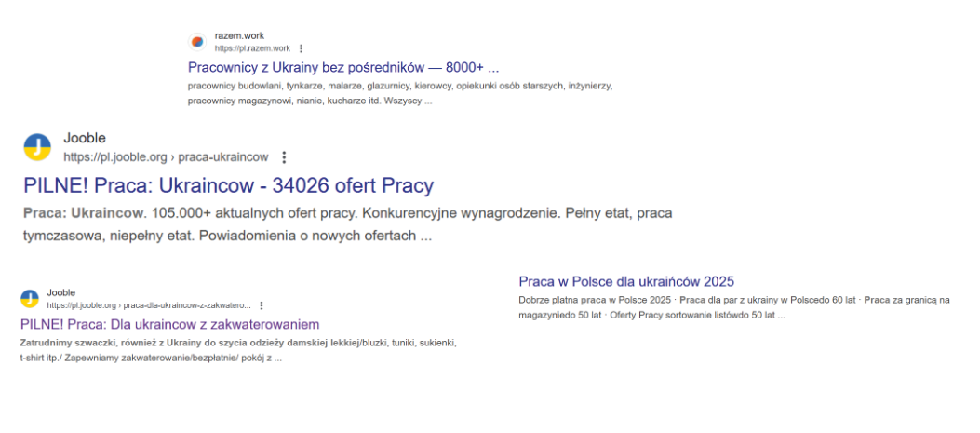The height and width of the screenshot is (433, 980).
Task: Open 'Pracownicy z Ukrainy bez pośredników' result
Action: [343, 68]
